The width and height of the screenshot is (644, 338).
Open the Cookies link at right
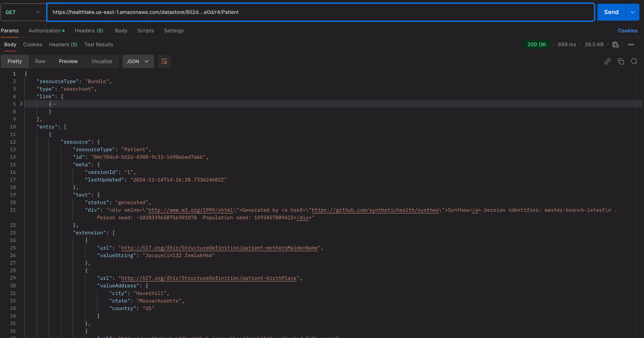627,30
